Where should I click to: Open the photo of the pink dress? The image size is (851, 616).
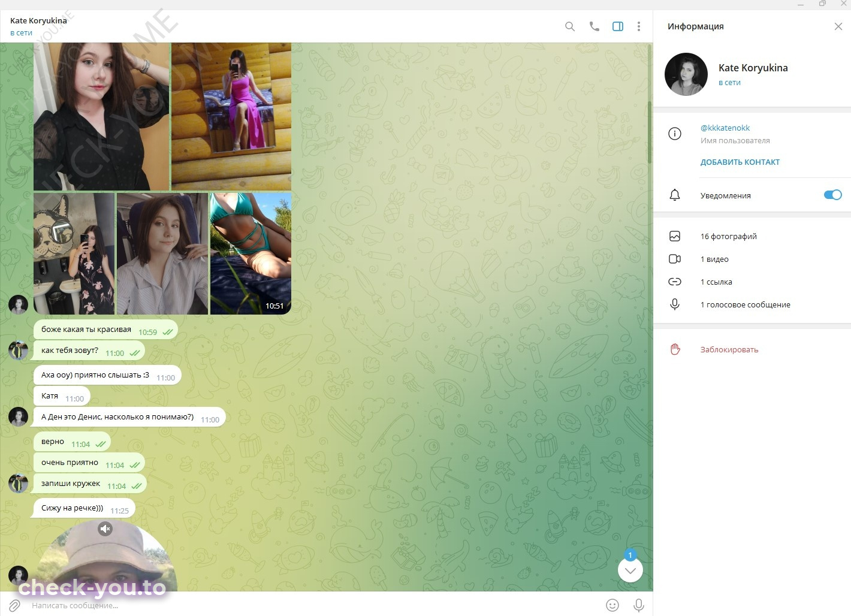[x=231, y=116]
